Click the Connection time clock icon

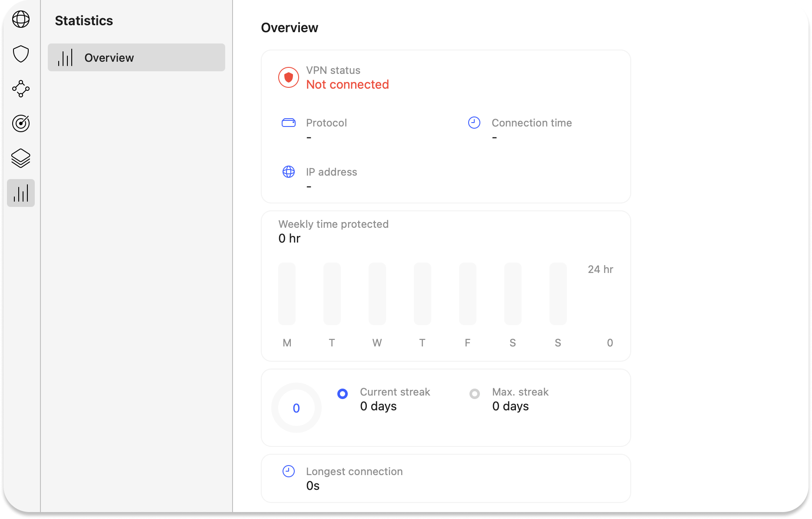point(474,123)
